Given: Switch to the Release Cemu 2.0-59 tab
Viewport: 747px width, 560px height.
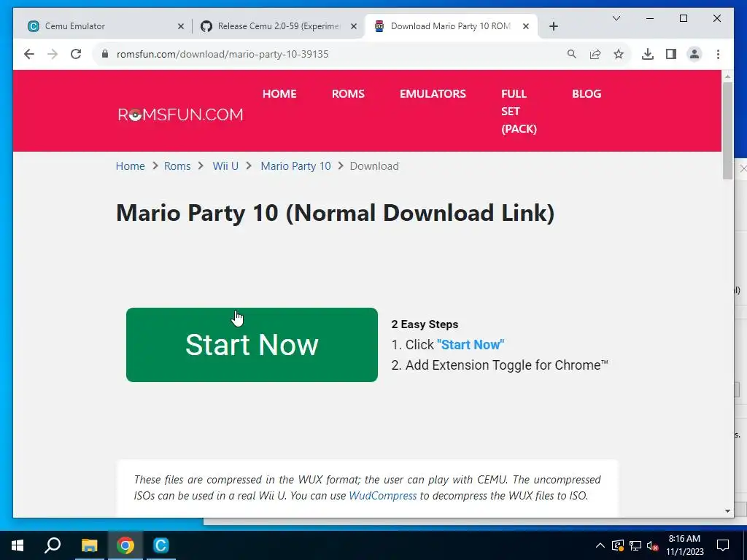Looking at the screenshot, I should tap(278, 26).
